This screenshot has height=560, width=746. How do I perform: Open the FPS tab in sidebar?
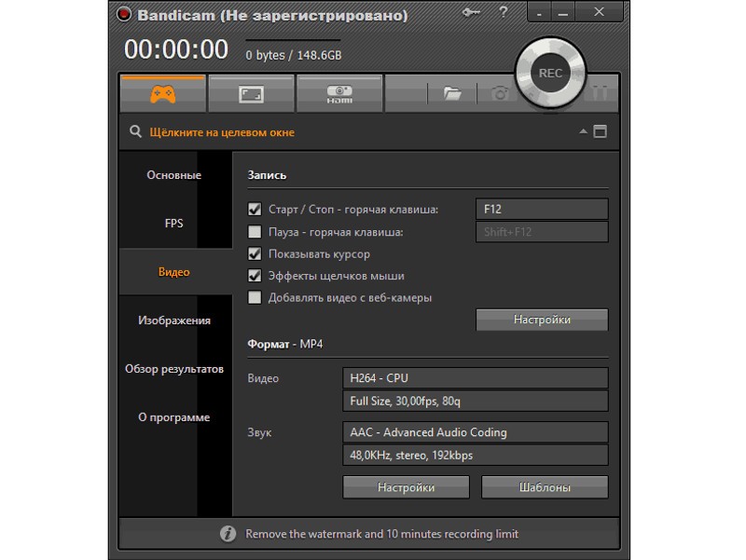pyautogui.click(x=174, y=224)
